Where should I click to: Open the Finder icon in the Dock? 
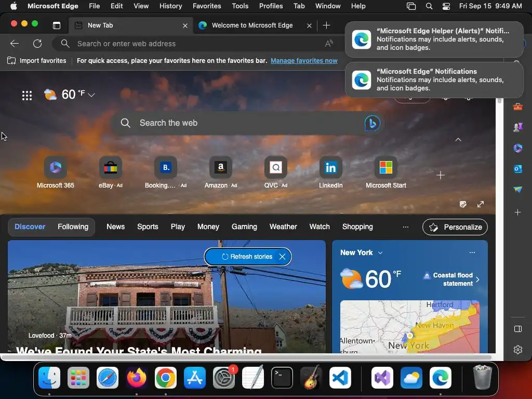(x=49, y=378)
